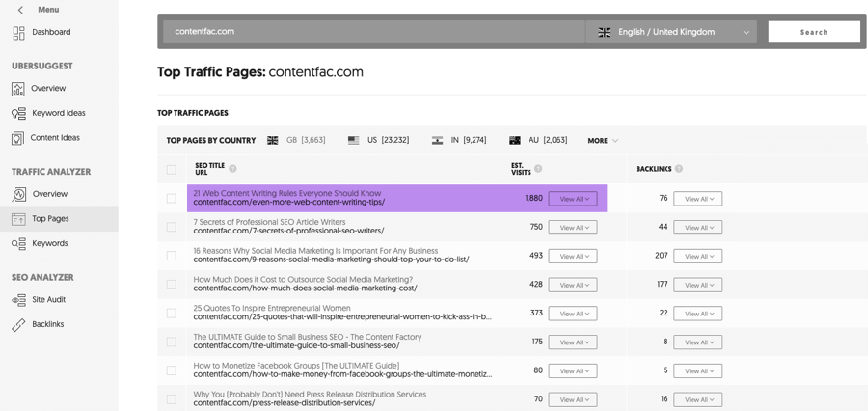Click the Keyword Ideas icon
The width and height of the screenshot is (868, 411).
pyautogui.click(x=18, y=113)
